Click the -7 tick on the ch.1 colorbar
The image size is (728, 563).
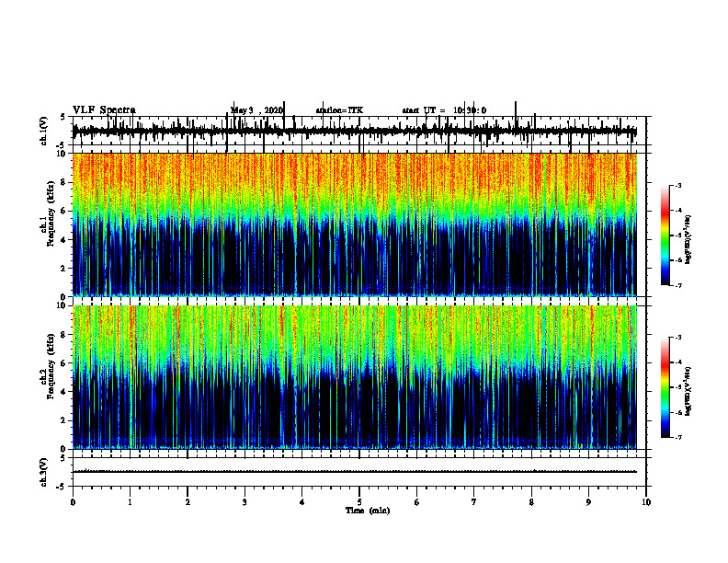[677, 285]
